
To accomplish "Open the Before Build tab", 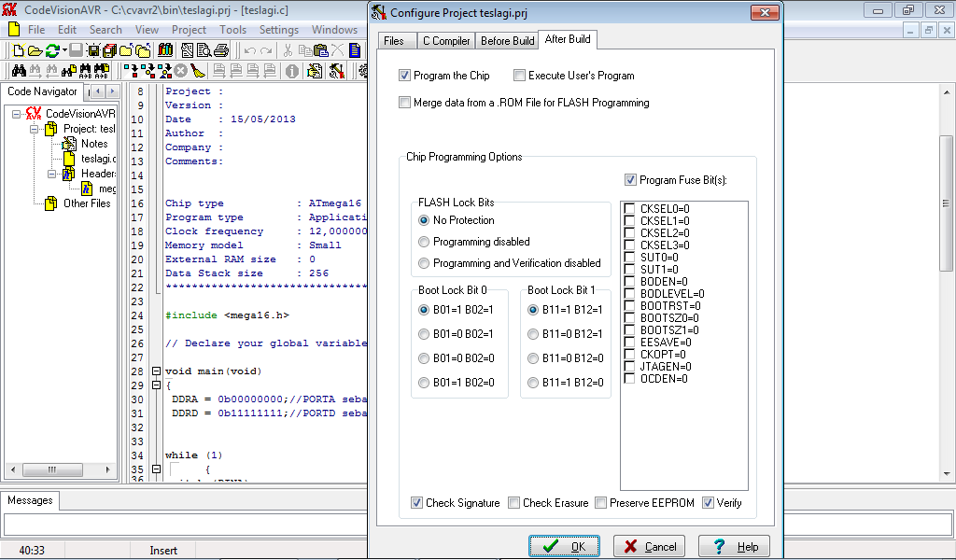I will (507, 41).
